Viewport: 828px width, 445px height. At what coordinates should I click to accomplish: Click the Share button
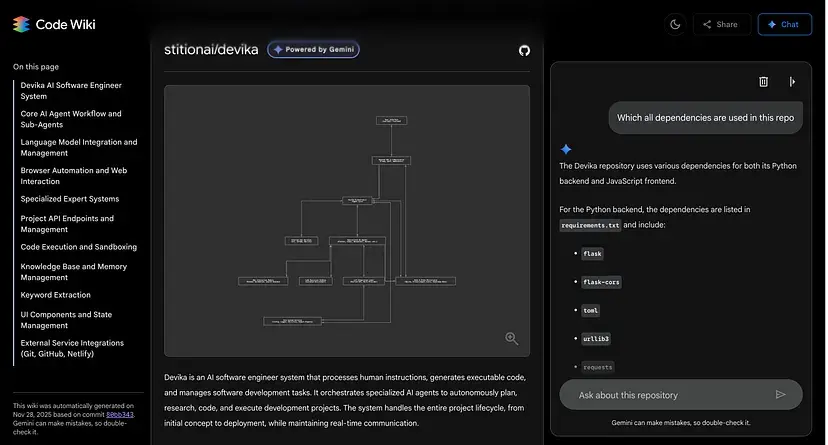click(x=721, y=24)
